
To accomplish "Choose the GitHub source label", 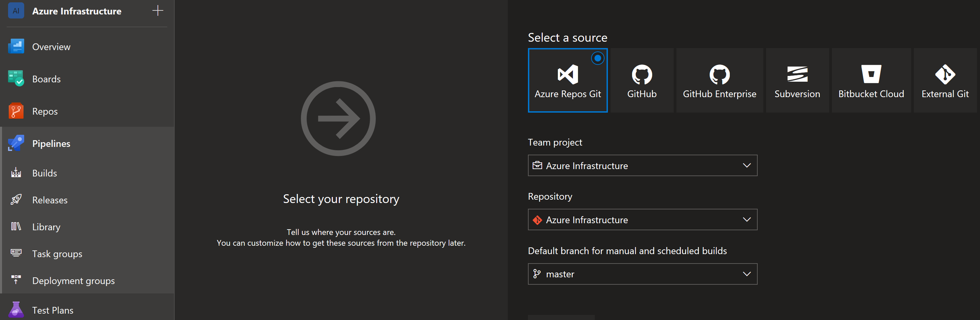I will click(642, 94).
